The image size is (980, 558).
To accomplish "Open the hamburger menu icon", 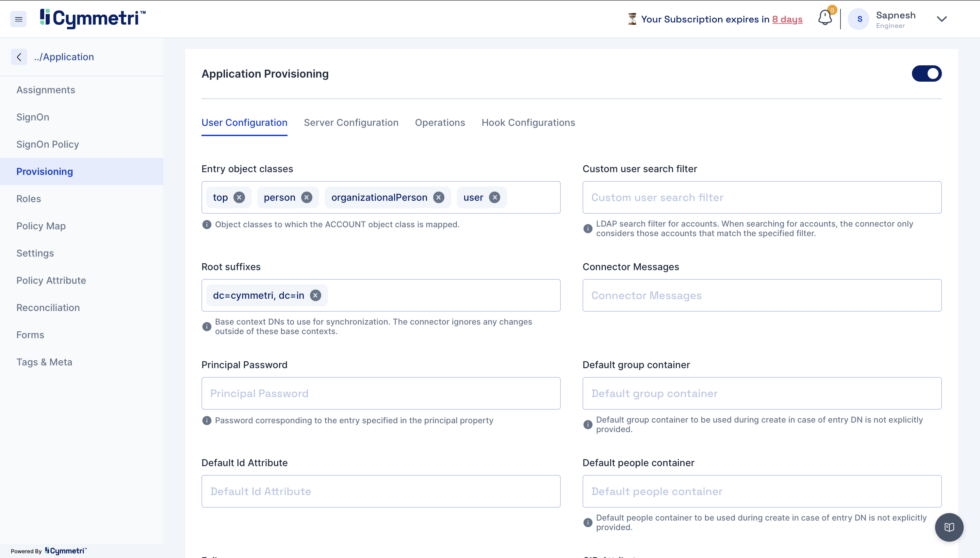I will (18, 19).
